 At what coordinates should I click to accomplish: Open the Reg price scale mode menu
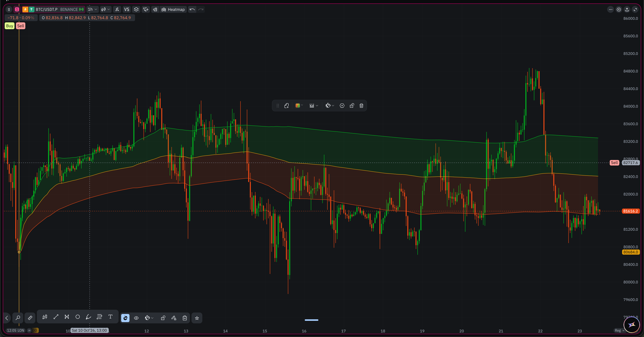click(619, 330)
